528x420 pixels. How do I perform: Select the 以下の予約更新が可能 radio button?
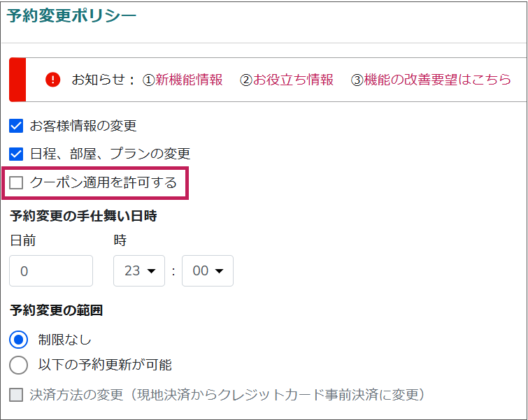(18, 365)
